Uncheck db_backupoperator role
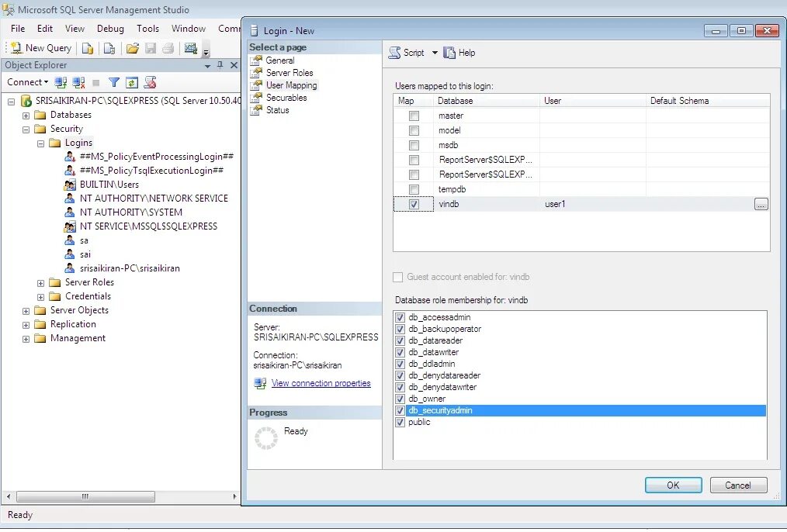 (400, 330)
